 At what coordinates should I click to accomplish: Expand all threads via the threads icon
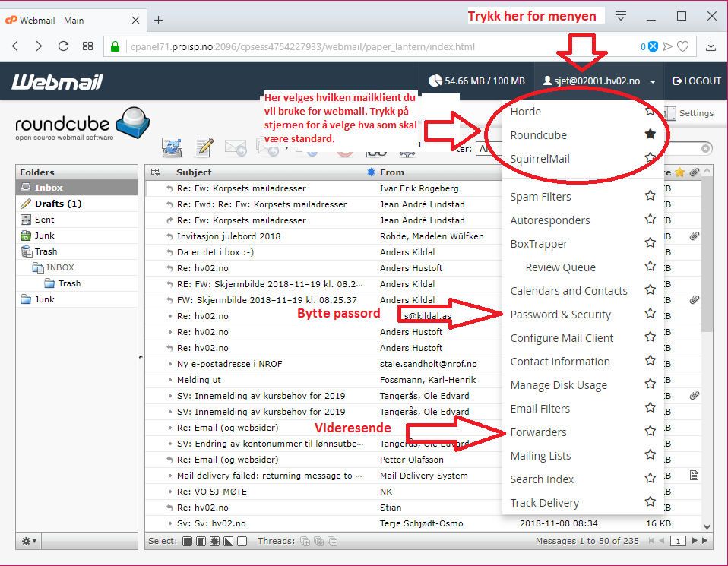click(305, 541)
